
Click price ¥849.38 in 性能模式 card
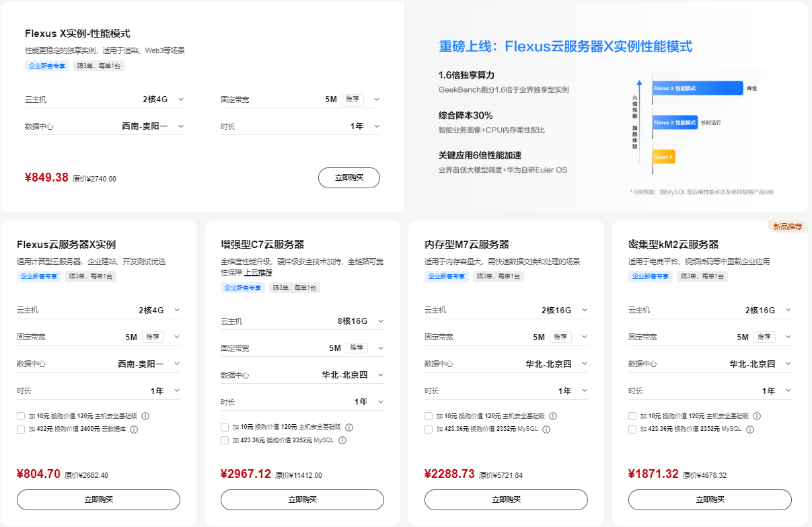(x=46, y=177)
